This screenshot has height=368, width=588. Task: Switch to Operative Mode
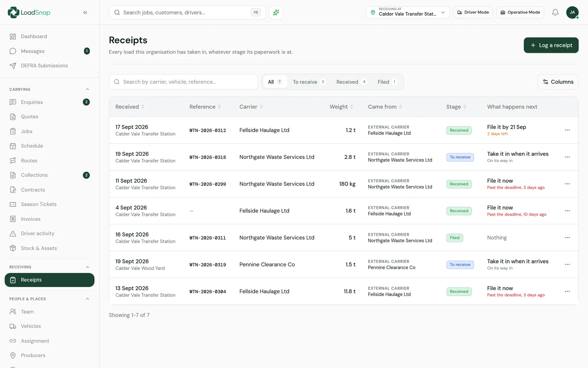(520, 13)
